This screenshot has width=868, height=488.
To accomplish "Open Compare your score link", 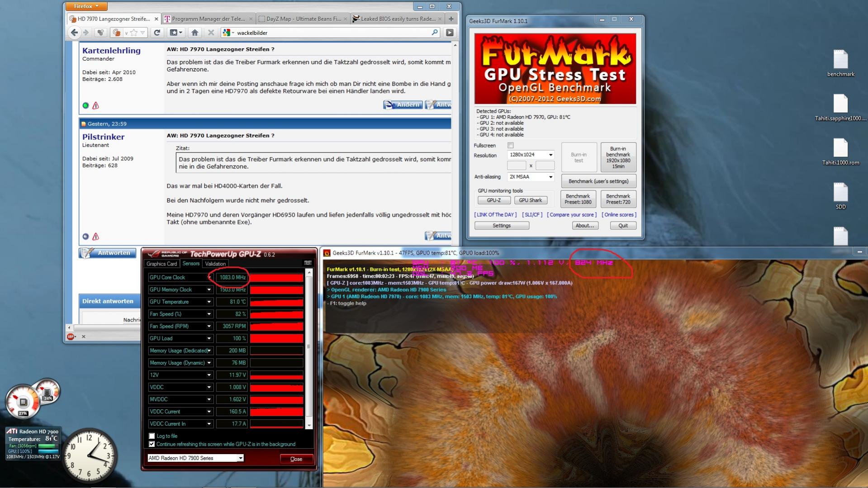I will (572, 215).
